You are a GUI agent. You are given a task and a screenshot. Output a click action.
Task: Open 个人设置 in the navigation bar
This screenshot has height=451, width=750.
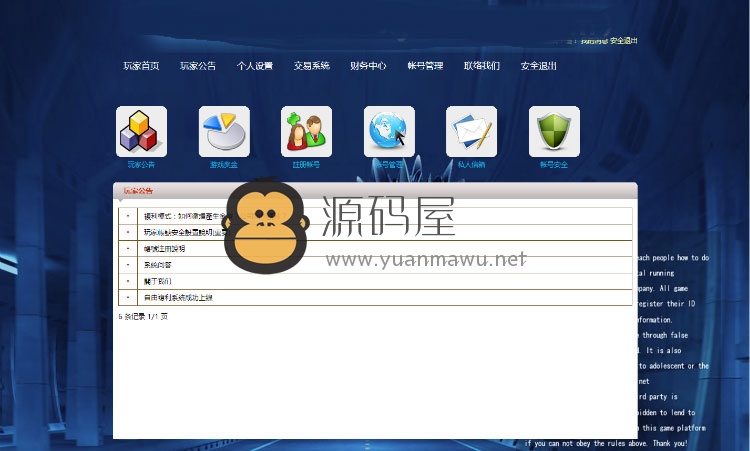pos(254,66)
